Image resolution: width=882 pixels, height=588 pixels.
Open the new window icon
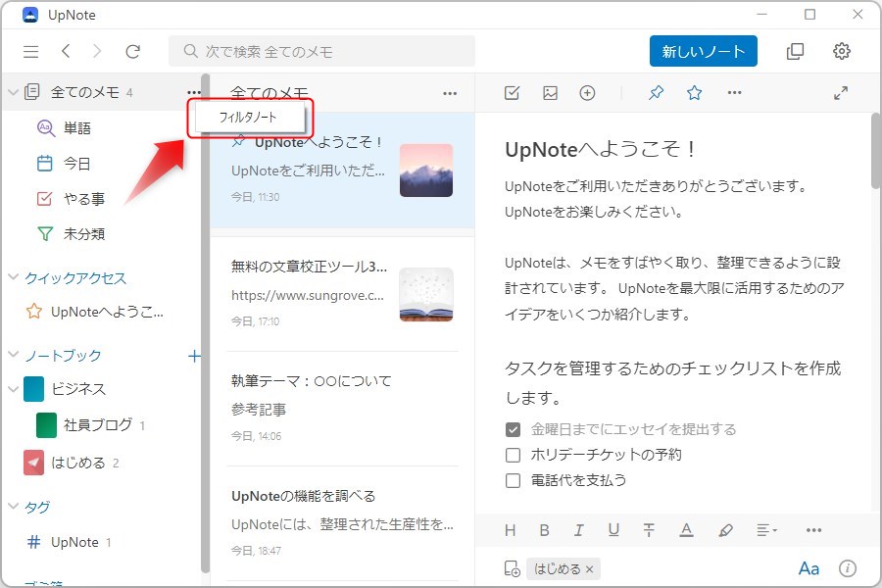795,51
